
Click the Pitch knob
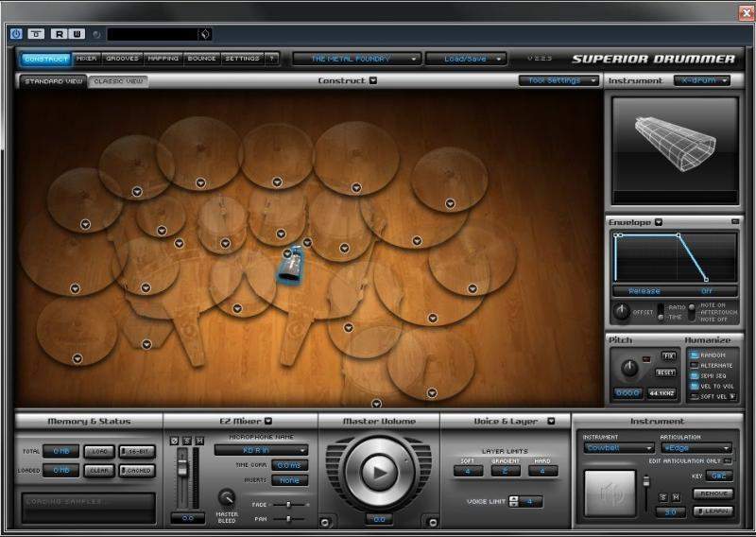tap(628, 369)
